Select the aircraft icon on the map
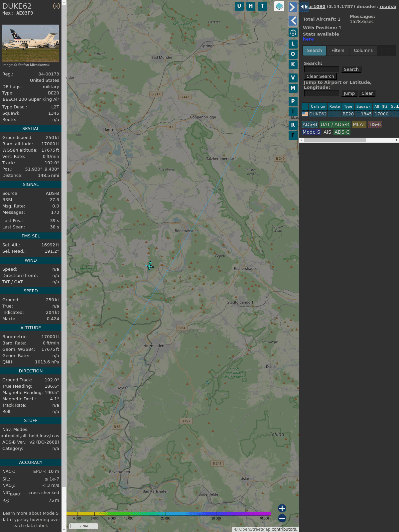This screenshot has width=399, height=532. [x=150, y=266]
